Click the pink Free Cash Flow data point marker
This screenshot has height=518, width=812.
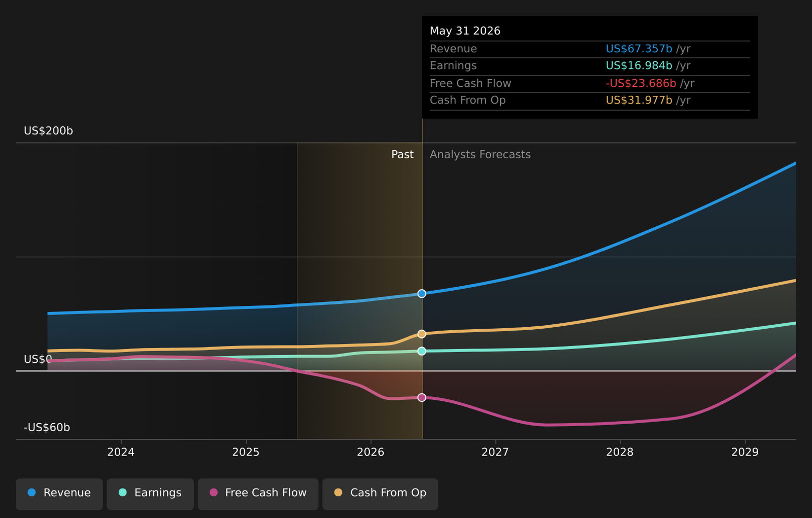coord(422,398)
